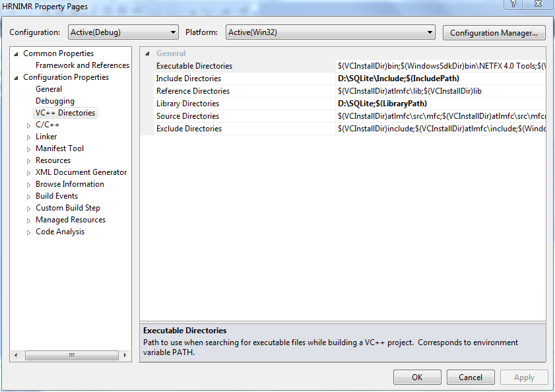Select the XML Document Generator tree item

click(x=81, y=172)
